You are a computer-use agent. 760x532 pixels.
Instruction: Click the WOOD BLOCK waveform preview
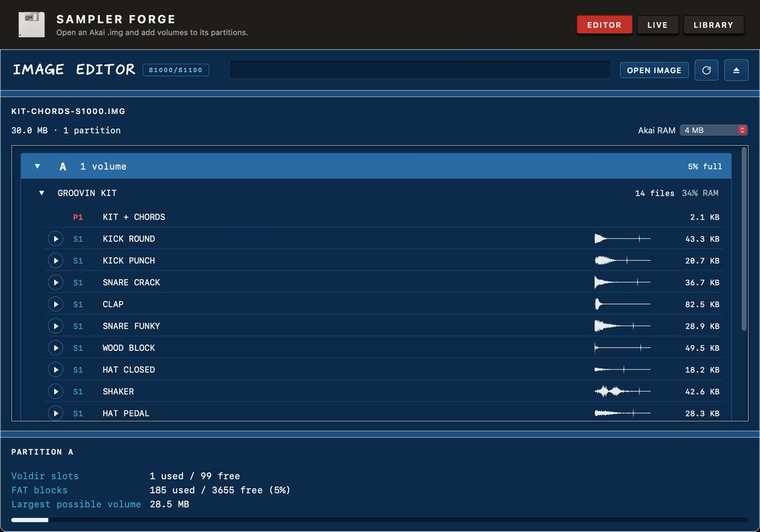[x=623, y=348]
